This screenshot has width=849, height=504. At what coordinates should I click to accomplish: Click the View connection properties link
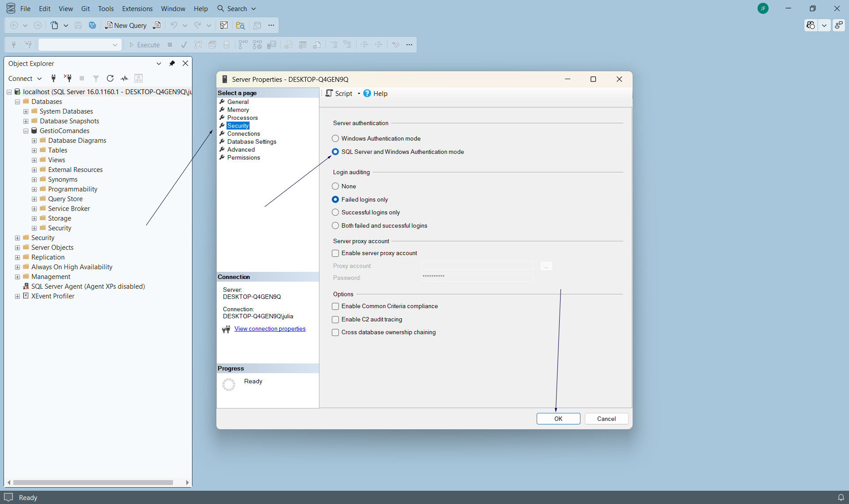click(270, 328)
